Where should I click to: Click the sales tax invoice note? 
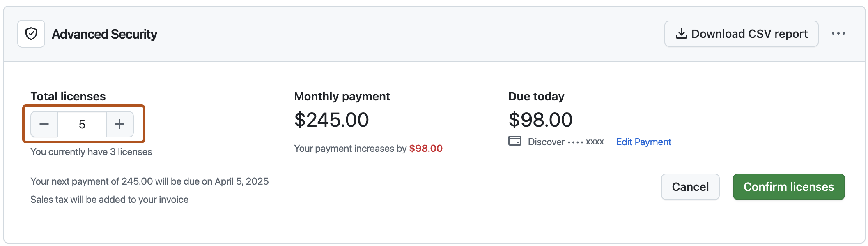109,200
